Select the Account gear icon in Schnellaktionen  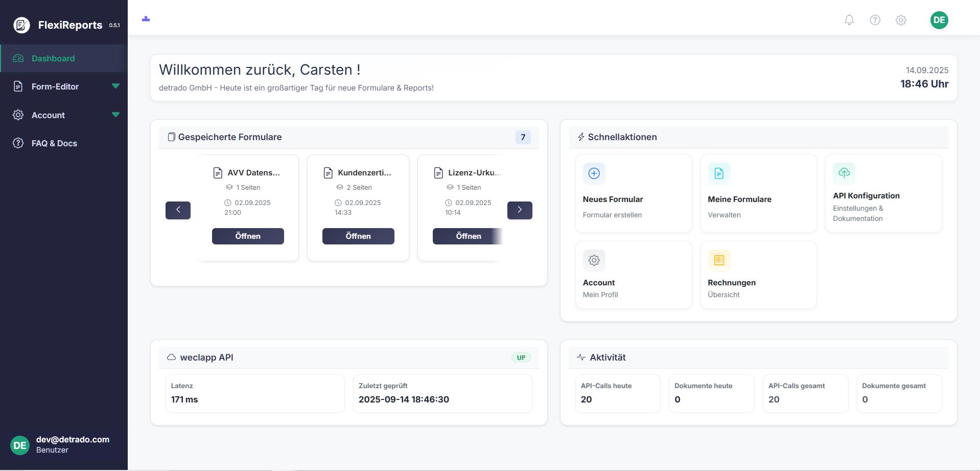point(594,260)
